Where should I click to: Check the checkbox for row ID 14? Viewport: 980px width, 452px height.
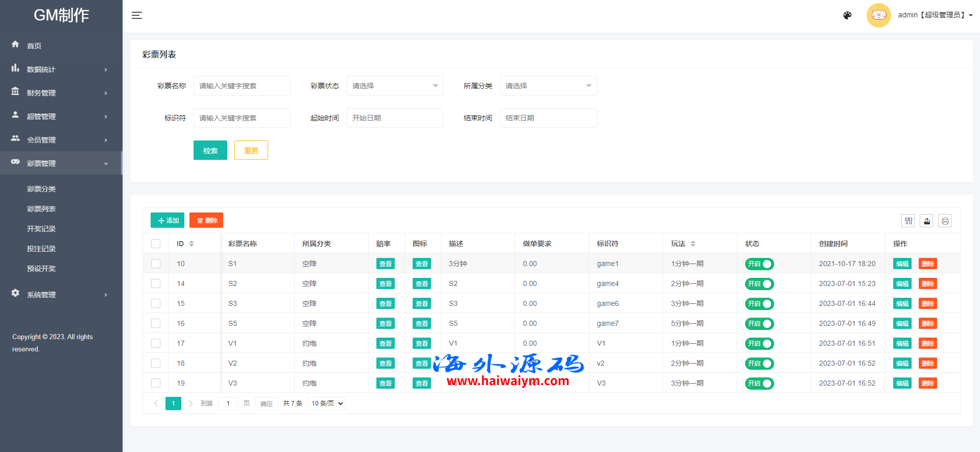tap(156, 283)
